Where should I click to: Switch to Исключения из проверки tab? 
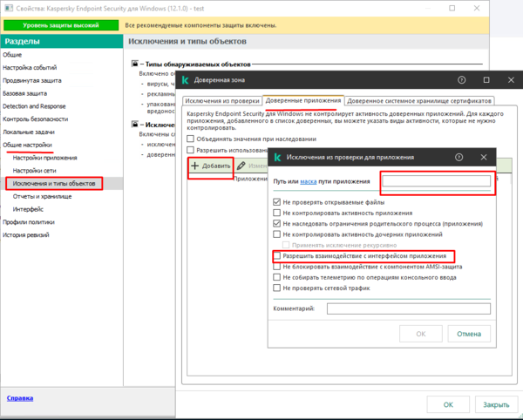(221, 101)
